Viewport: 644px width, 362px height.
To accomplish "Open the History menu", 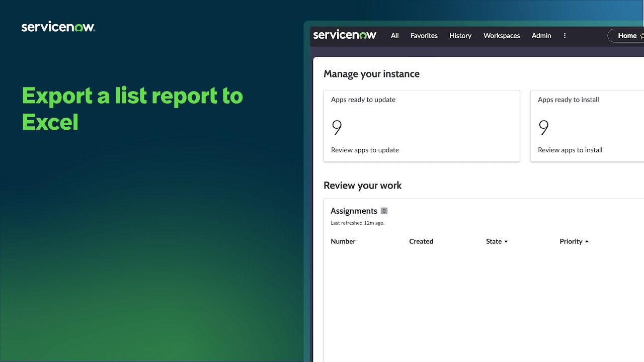I will coord(460,36).
